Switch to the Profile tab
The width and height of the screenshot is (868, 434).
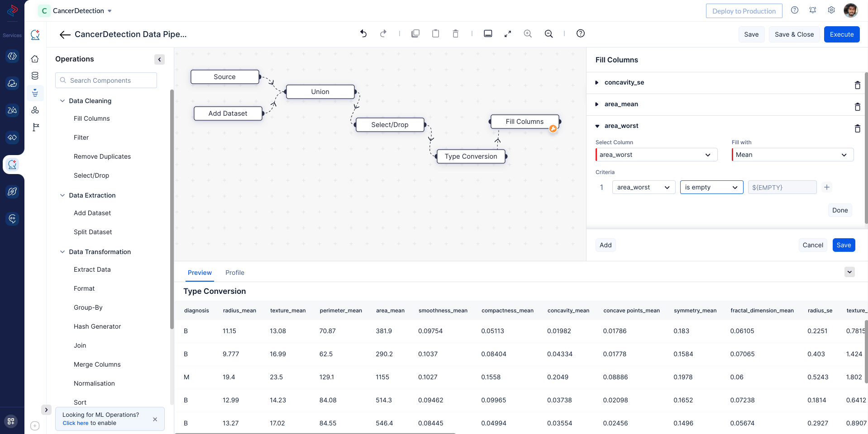pyautogui.click(x=234, y=273)
